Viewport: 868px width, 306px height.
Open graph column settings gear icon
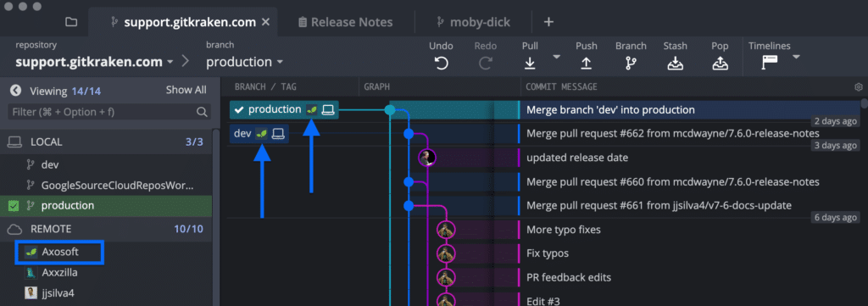[859, 86]
